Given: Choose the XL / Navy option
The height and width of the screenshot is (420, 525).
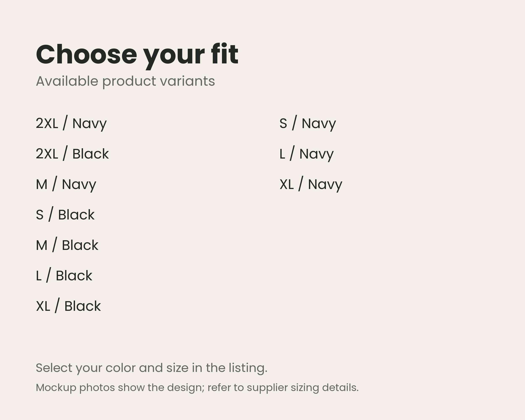Looking at the screenshot, I should click(311, 184).
